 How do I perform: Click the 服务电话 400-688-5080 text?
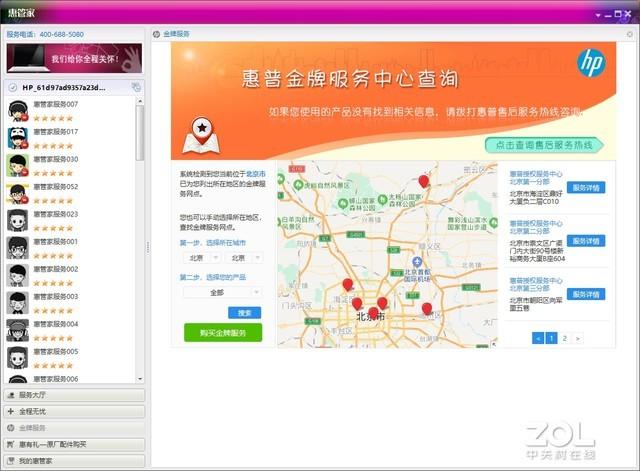[x=45, y=34]
